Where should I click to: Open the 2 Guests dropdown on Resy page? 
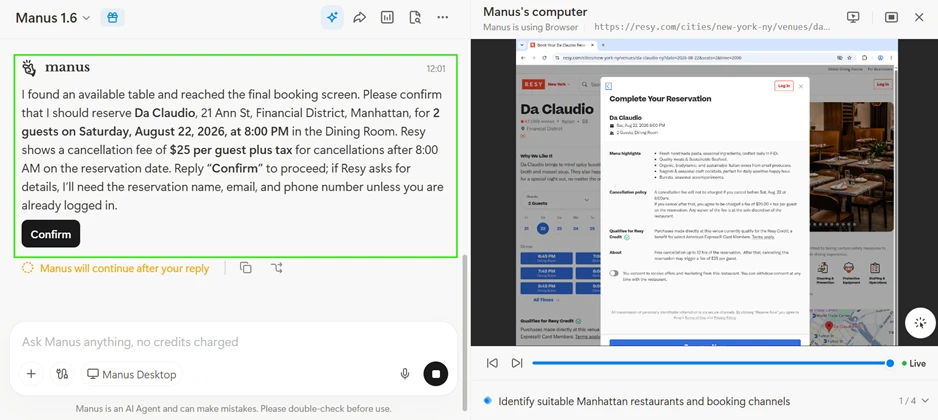[x=557, y=200]
